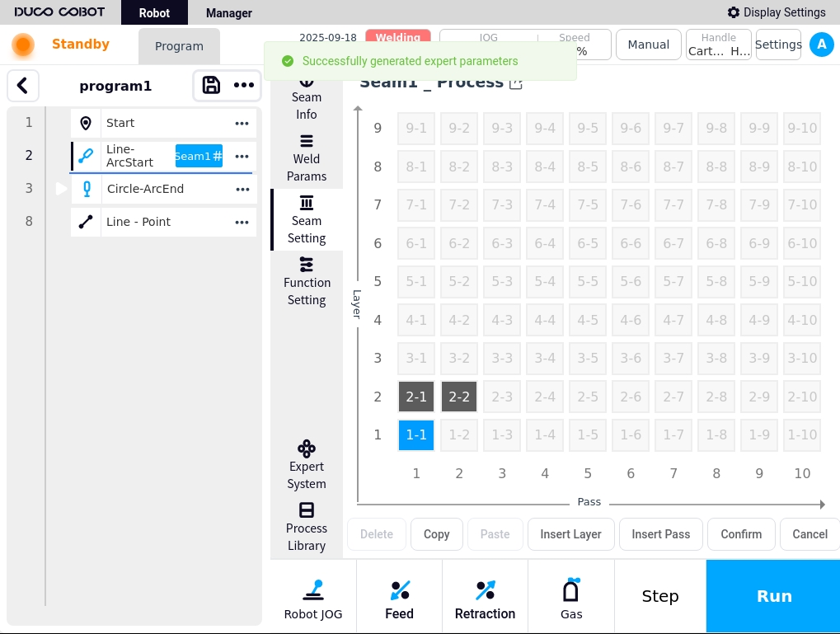The image size is (840, 634).
Task: Select the Weld Params section
Action: click(306, 158)
